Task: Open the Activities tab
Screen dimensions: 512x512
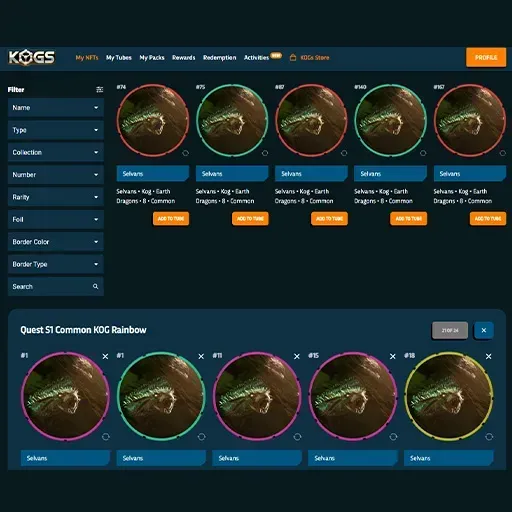Action: [x=256, y=58]
